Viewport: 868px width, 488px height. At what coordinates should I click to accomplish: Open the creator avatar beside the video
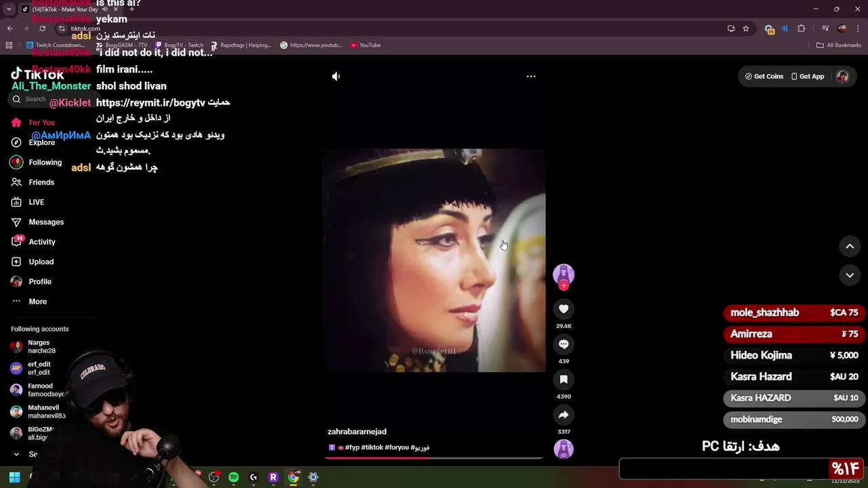click(x=564, y=274)
